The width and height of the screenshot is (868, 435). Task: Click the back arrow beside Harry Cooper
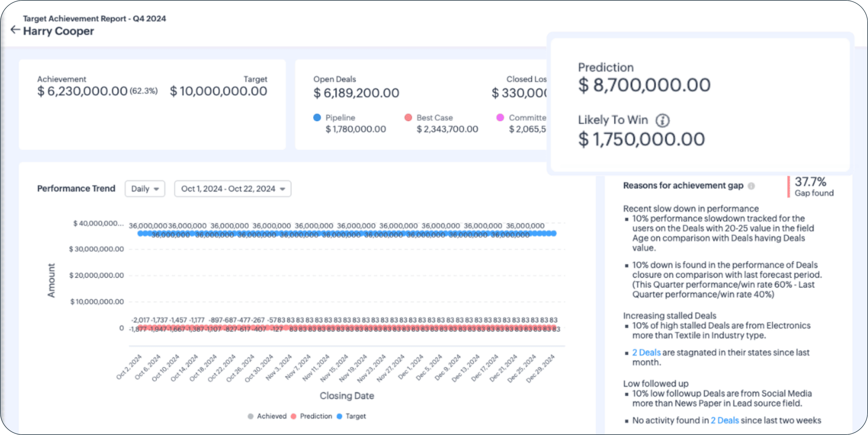[15, 30]
